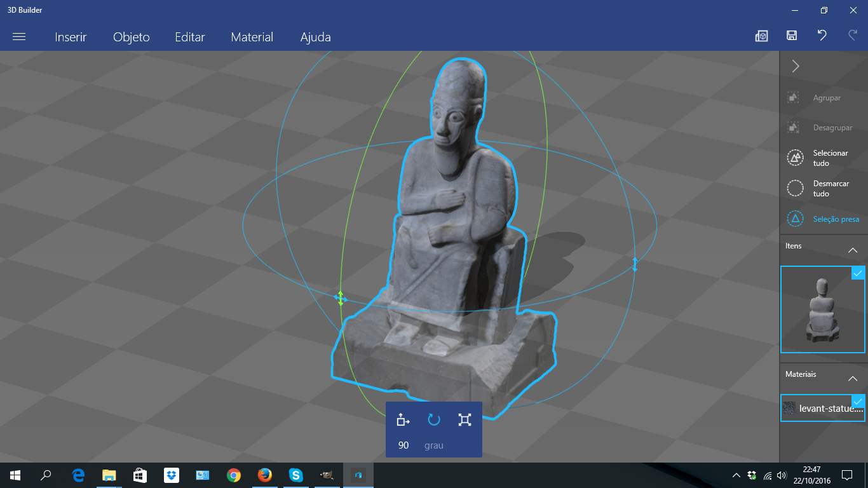868x488 pixels.
Task: Open the network Wi-Fi tray icon
Action: click(768, 475)
